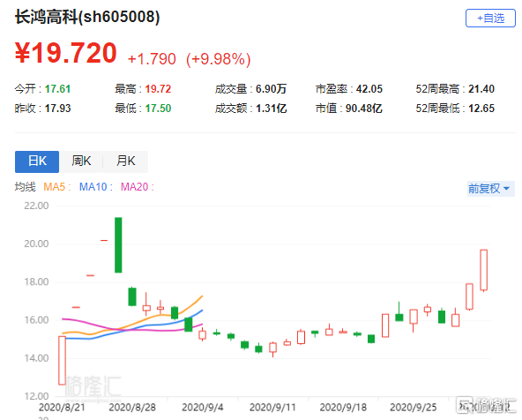Click the MA10 legend label
This screenshot has width=522, height=420.
click(x=95, y=187)
